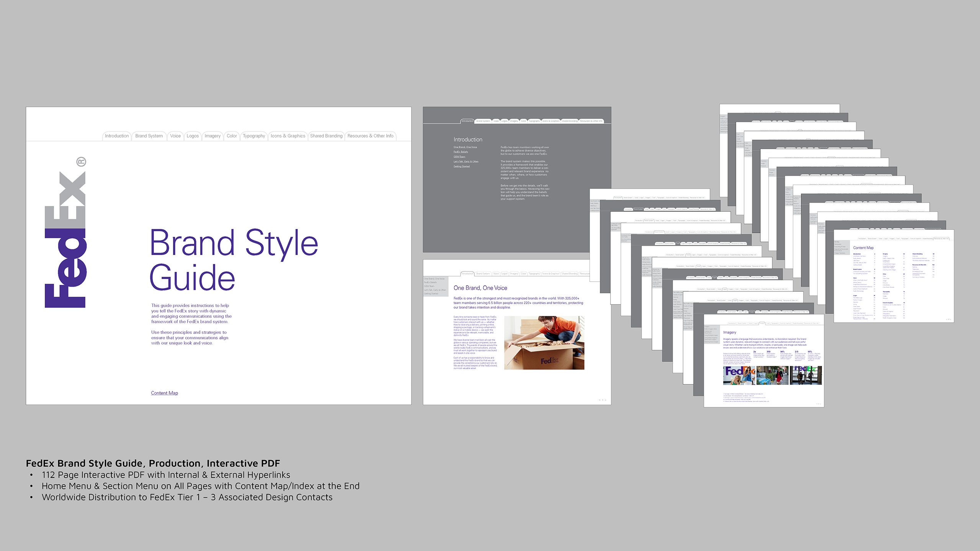Open the Brand System tab on cover page
The width and height of the screenshot is (980, 551).
click(x=149, y=136)
